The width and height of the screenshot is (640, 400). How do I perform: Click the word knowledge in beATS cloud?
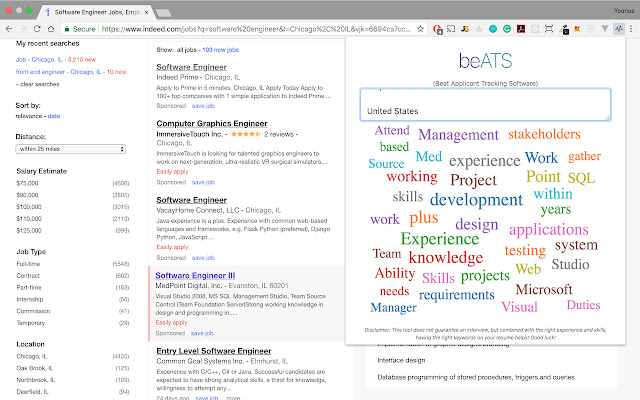[x=446, y=258]
